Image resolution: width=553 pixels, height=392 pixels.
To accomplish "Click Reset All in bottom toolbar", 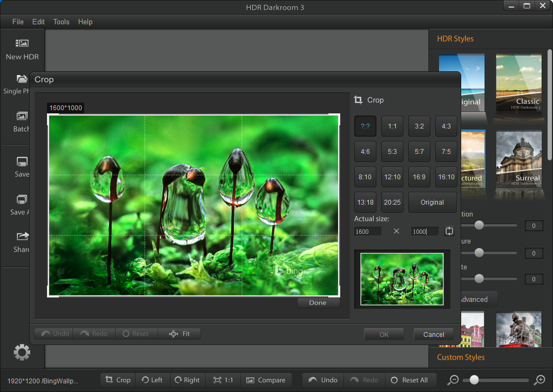I will click(410, 380).
